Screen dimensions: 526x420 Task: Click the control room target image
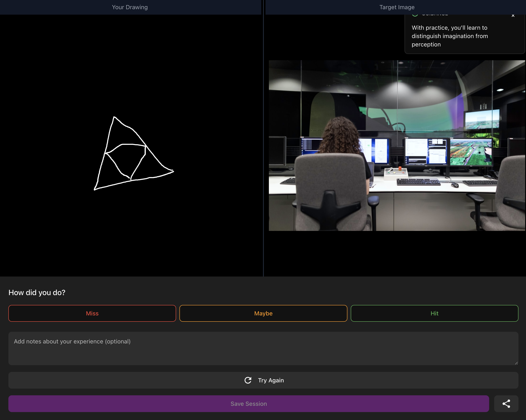397,146
